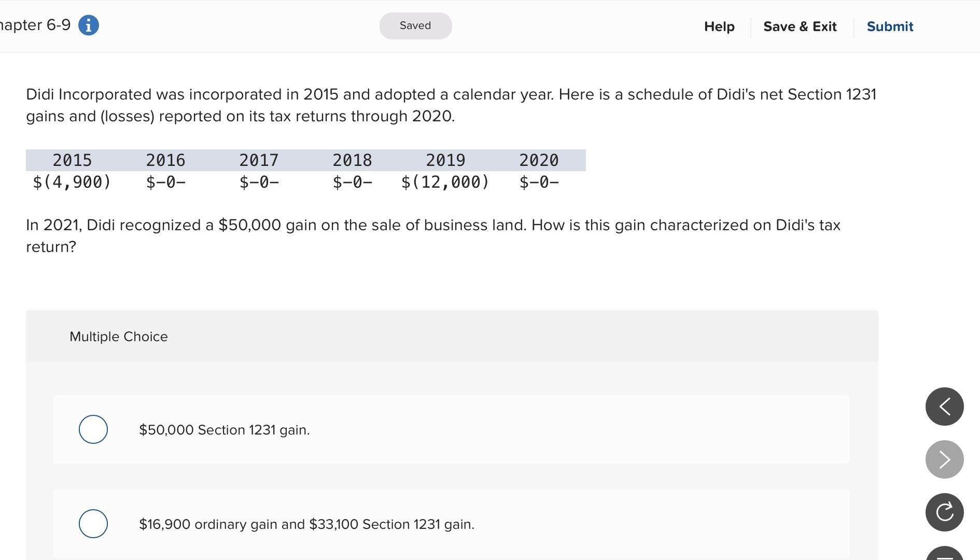Viewport: 980px width, 560px height.
Task: Click the Multiple Choice section header
Action: [x=119, y=336]
